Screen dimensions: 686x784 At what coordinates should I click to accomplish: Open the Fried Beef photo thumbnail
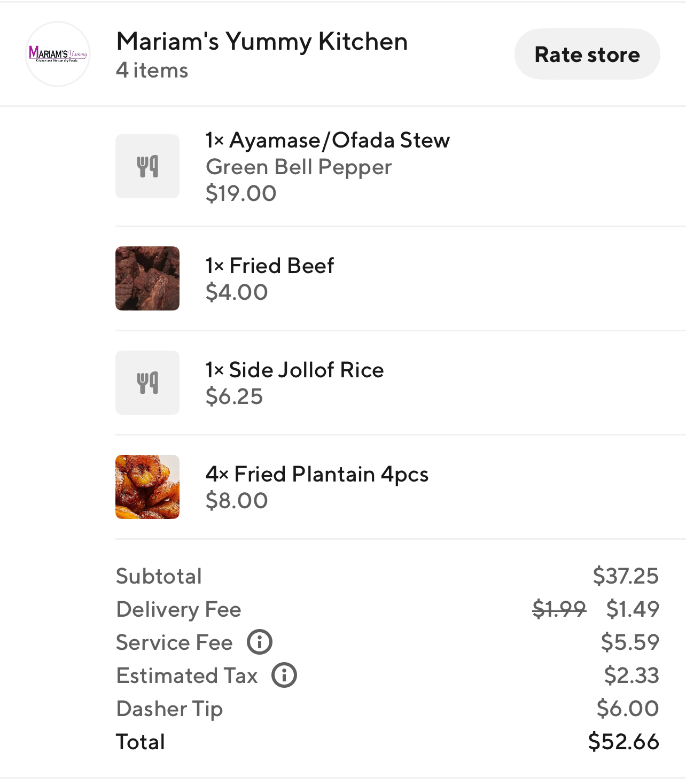[x=147, y=278]
